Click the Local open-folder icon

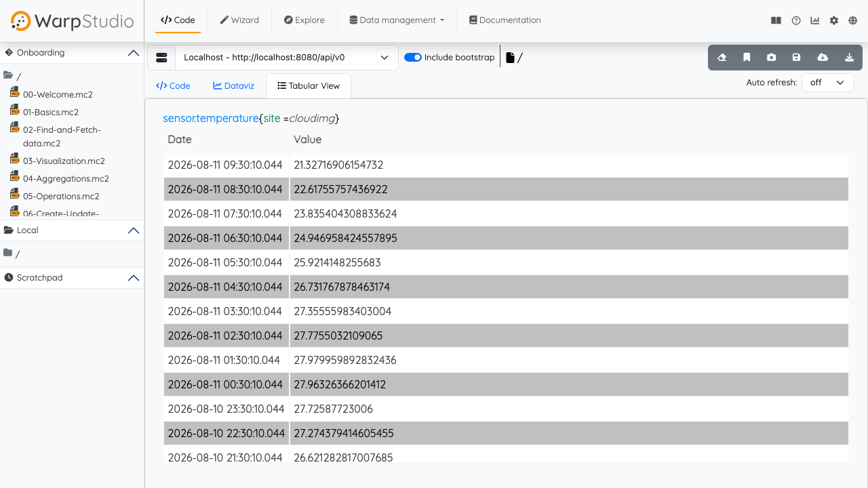click(9, 230)
